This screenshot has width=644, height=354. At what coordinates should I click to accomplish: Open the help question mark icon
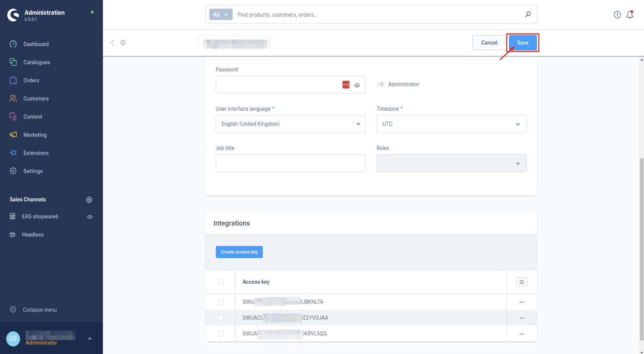[x=617, y=15]
